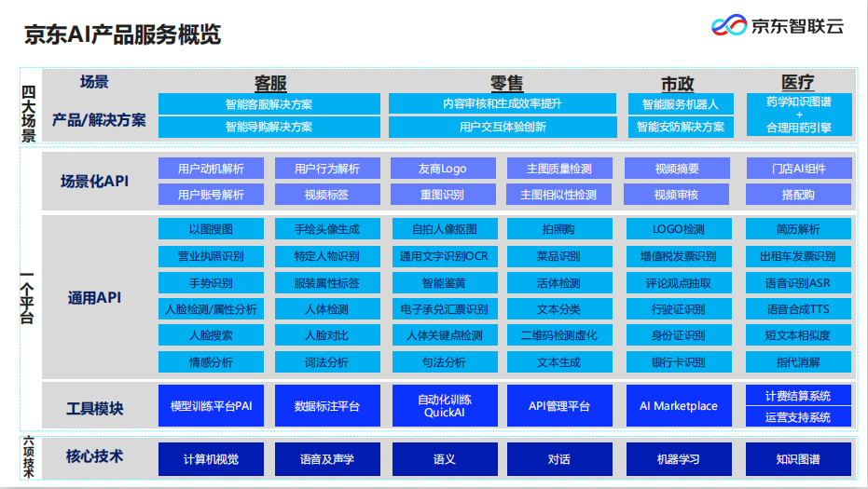The image size is (868, 489).
Task: Click the 活体检测 box
Action: (x=559, y=282)
